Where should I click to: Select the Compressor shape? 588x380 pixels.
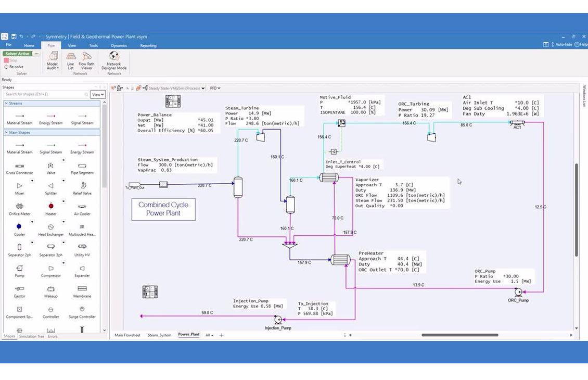click(50, 271)
